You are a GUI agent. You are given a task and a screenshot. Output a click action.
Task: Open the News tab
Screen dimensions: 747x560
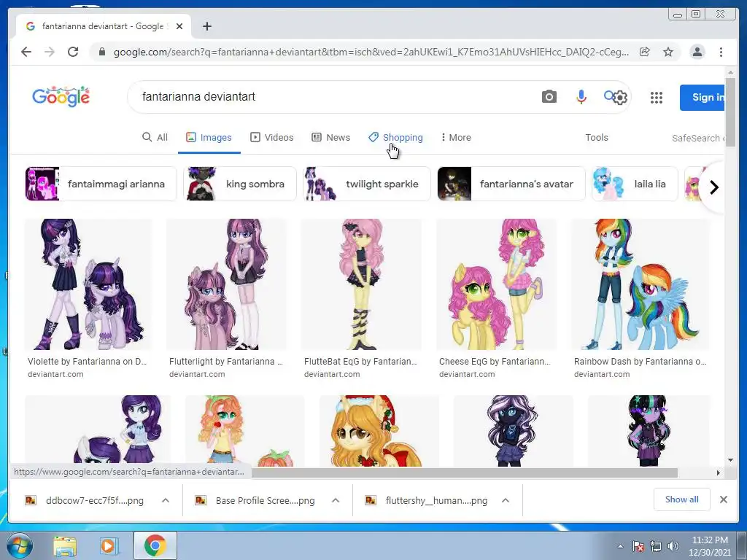coord(330,137)
